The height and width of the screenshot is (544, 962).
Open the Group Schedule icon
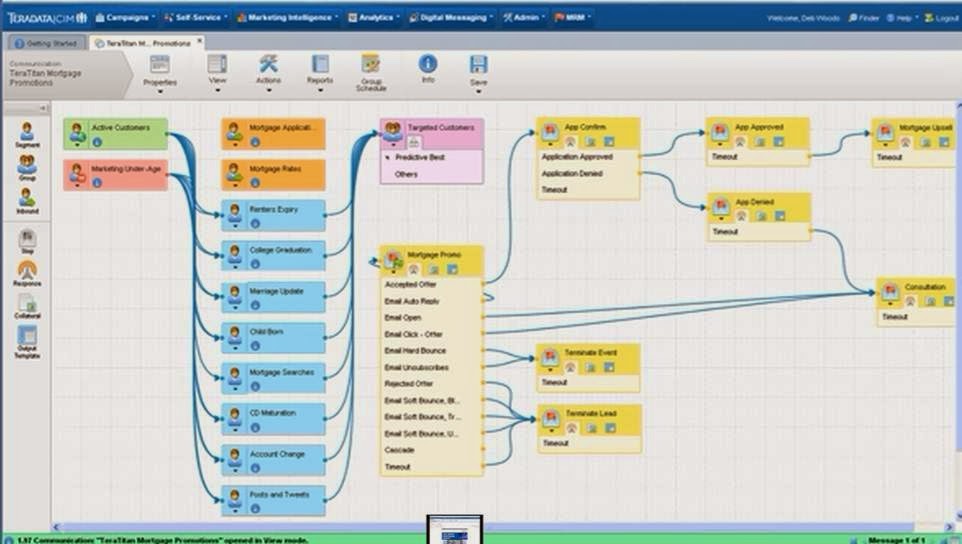coord(371,64)
